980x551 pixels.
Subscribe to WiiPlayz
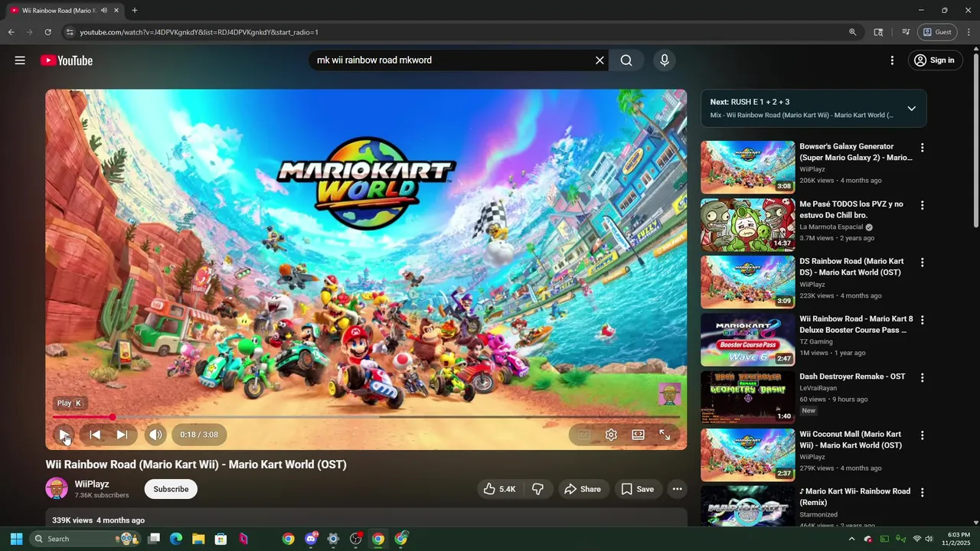pos(171,489)
